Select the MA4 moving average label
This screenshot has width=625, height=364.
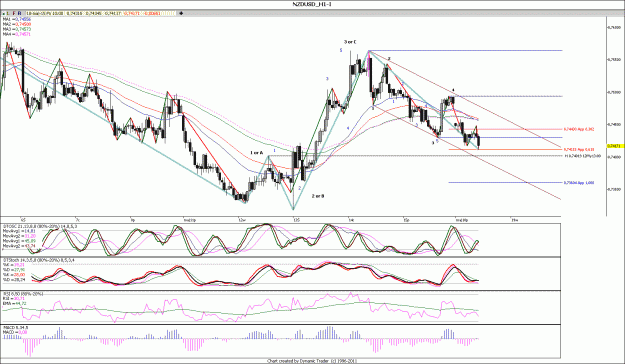(17, 34)
